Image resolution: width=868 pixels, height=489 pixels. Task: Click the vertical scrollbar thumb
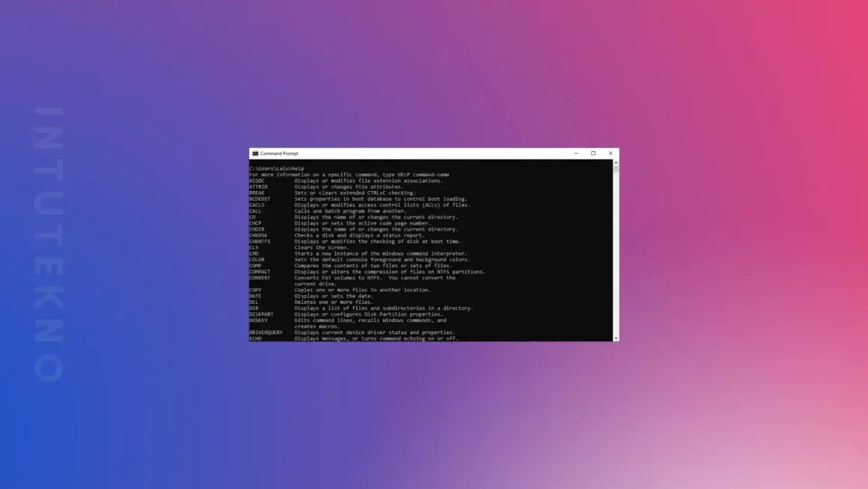[x=616, y=170]
